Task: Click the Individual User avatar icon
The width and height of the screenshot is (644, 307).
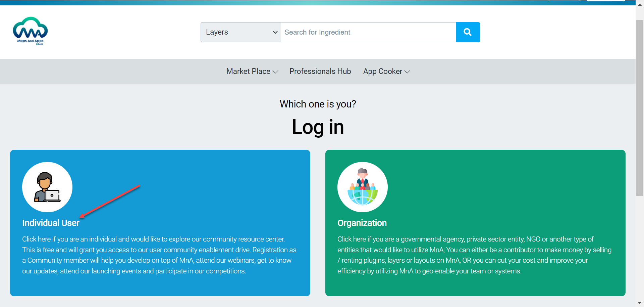Action: tap(47, 187)
